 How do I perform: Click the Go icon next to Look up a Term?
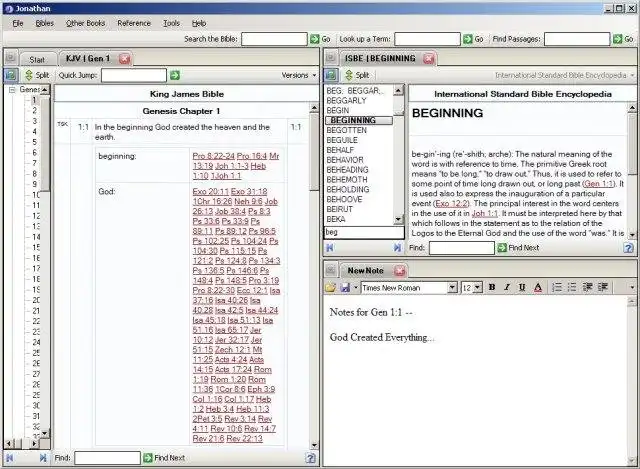(468, 39)
